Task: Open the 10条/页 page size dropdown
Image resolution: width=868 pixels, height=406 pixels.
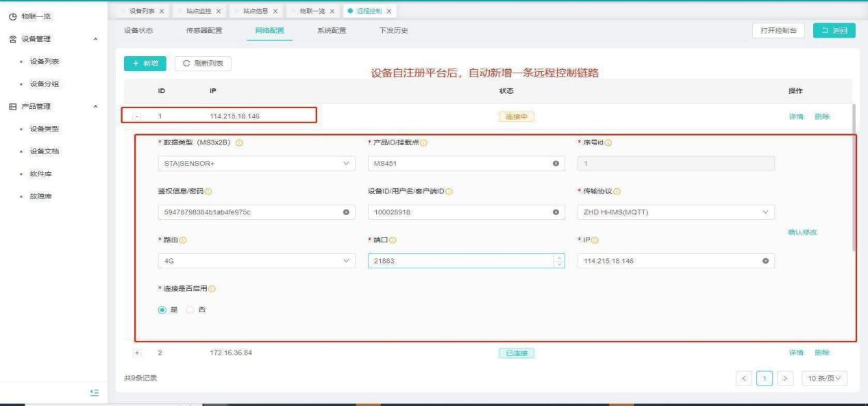Action: click(824, 378)
